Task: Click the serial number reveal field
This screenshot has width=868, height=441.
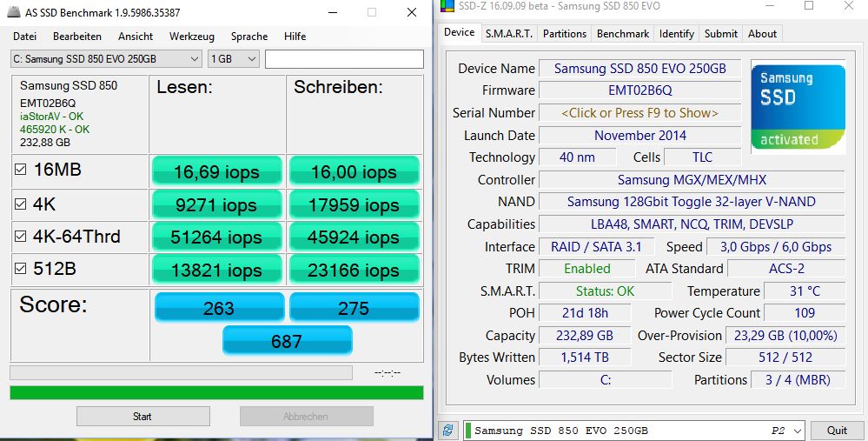Action: [x=640, y=113]
